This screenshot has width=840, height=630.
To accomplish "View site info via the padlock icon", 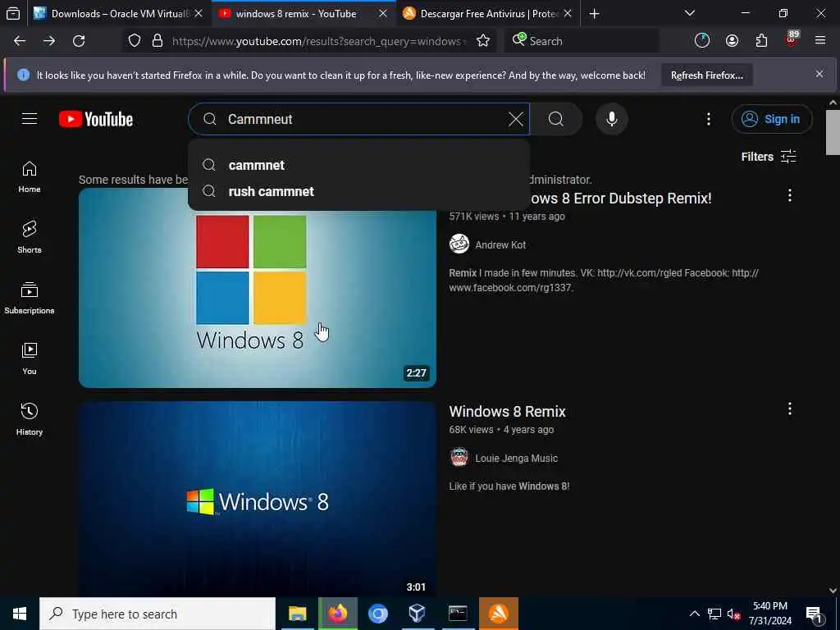I will coord(157,41).
